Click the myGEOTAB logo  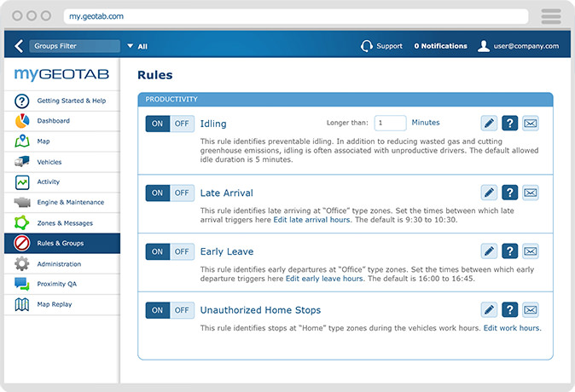click(x=61, y=74)
